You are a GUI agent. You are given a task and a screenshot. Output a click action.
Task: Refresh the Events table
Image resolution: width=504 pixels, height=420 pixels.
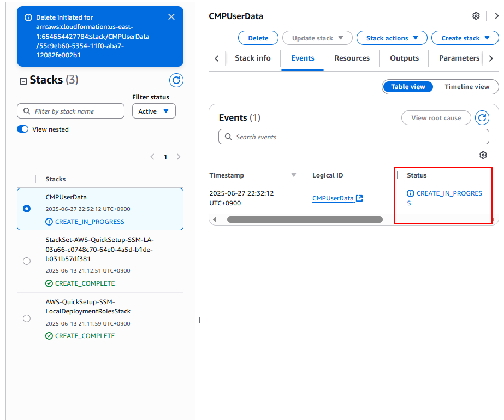coord(482,117)
